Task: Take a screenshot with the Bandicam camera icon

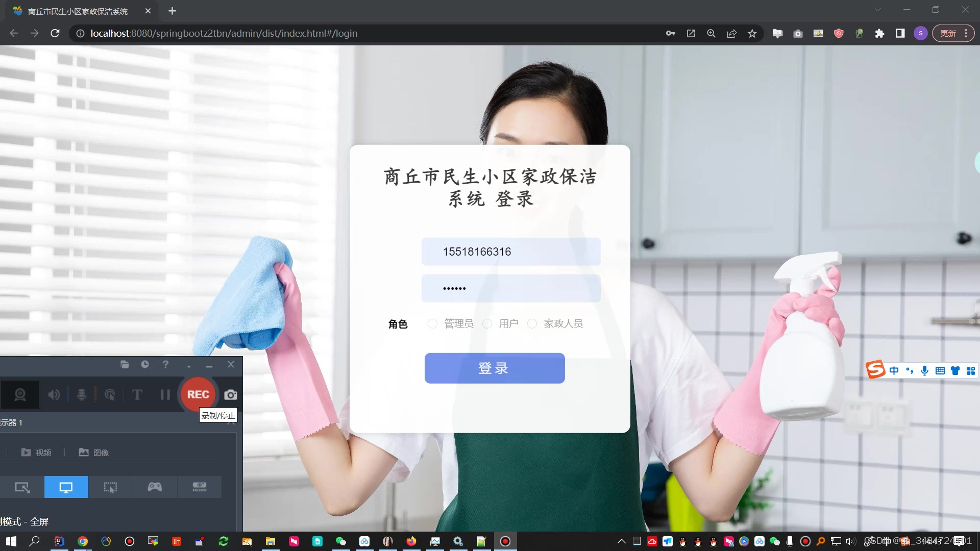Action: (x=231, y=394)
